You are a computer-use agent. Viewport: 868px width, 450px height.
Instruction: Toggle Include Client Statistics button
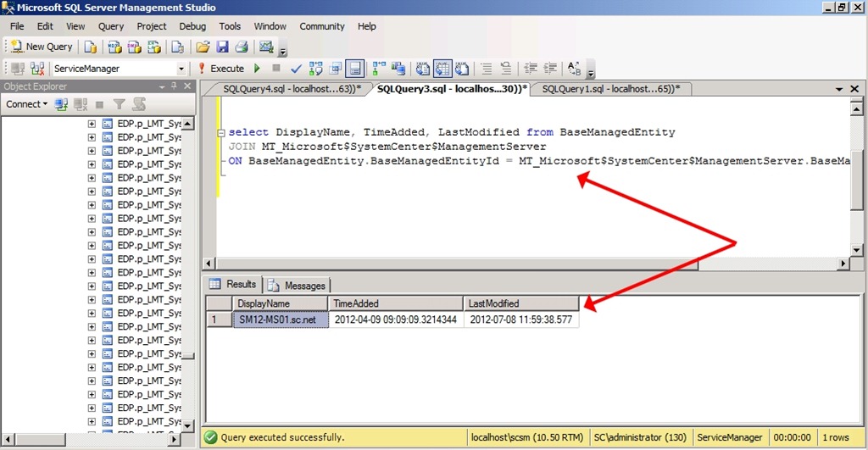click(398, 69)
